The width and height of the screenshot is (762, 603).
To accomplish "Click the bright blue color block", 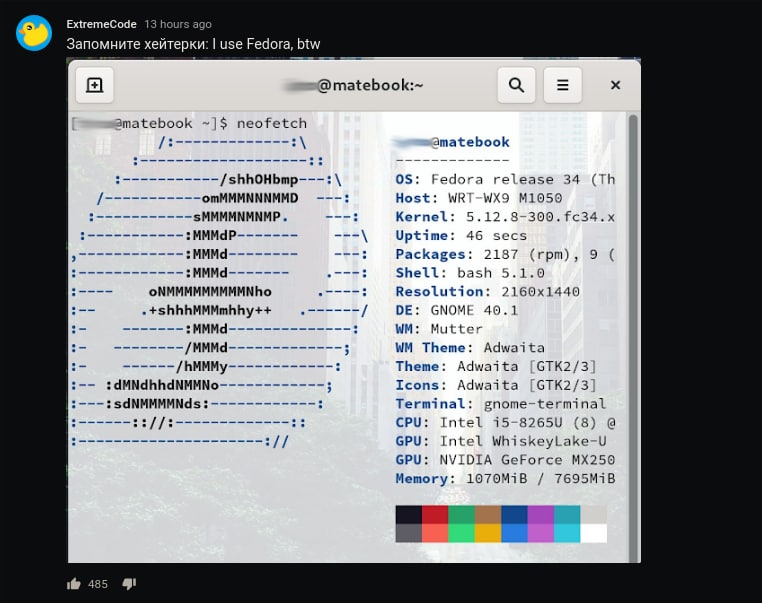I will [x=514, y=533].
